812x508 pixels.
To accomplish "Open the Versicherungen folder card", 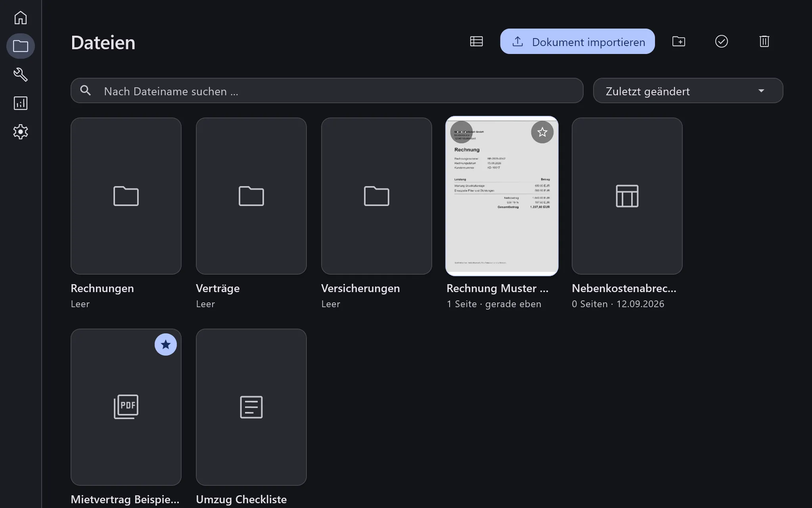I will pos(377,196).
